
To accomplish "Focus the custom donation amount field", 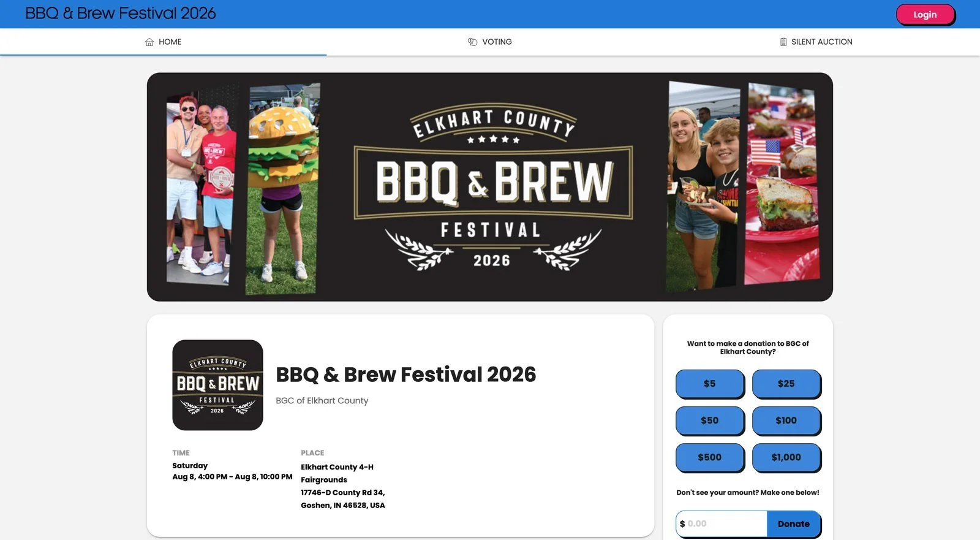I will click(722, 524).
